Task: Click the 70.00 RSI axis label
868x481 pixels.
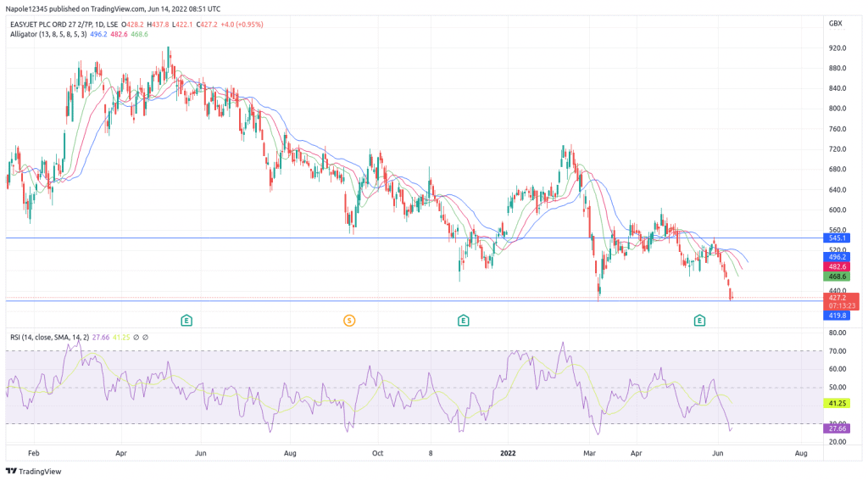Action: pos(837,351)
